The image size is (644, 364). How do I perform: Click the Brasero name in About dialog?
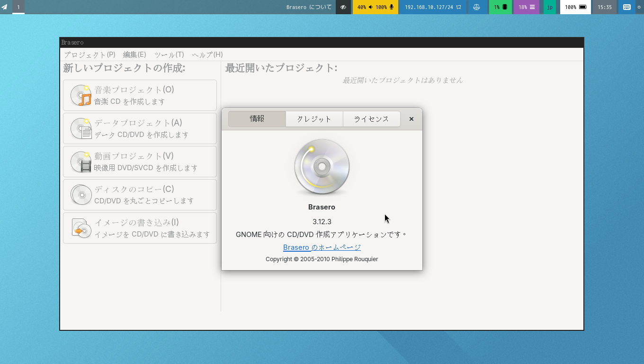322,207
